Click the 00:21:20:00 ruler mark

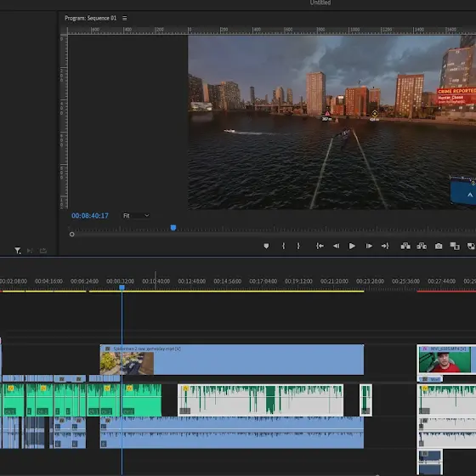point(334,281)
